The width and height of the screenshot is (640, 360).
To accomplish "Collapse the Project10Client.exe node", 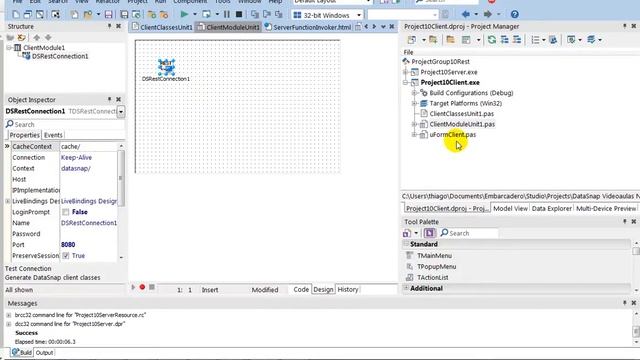I will (405, 82).
